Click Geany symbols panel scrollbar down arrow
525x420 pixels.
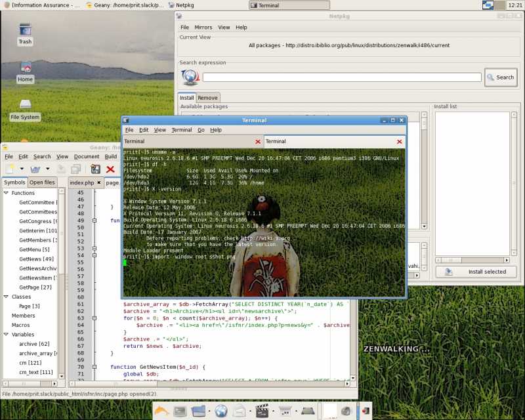click(62, 376)
